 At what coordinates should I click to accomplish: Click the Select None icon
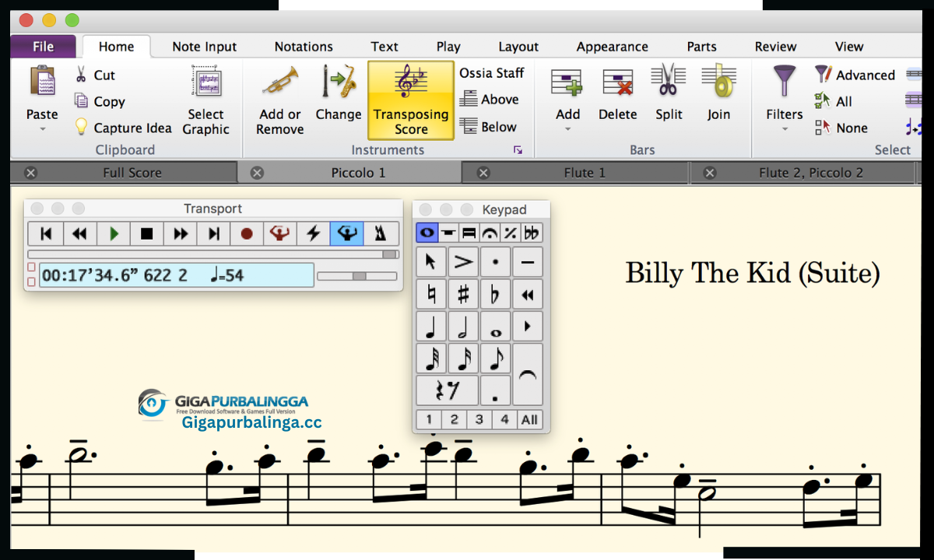click(823, 127)
